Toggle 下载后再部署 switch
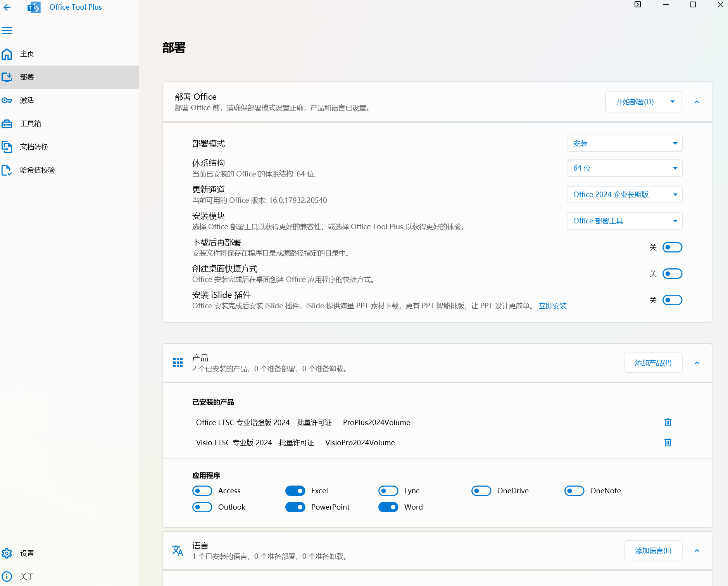 672,247
